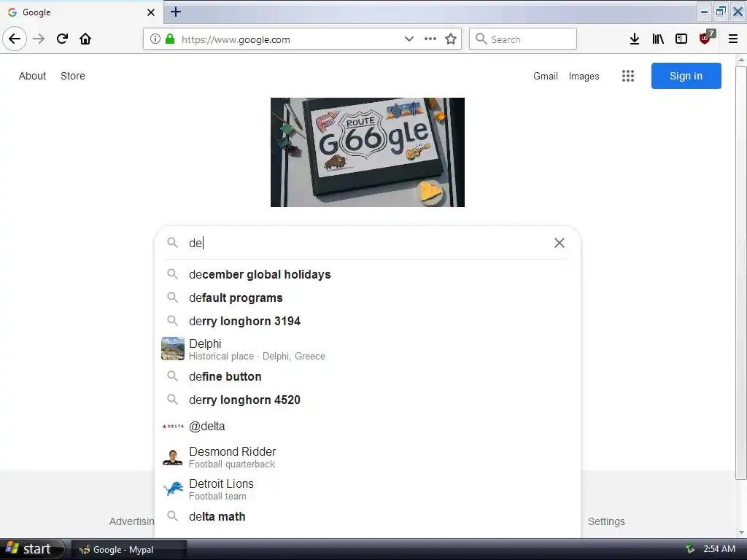Clear the Google search box text
747x560 pixels.
coord(560,243)
